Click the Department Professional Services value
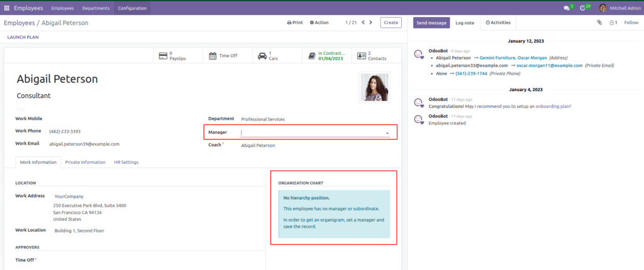Screen dimensions: 644x270 point(263,119)
